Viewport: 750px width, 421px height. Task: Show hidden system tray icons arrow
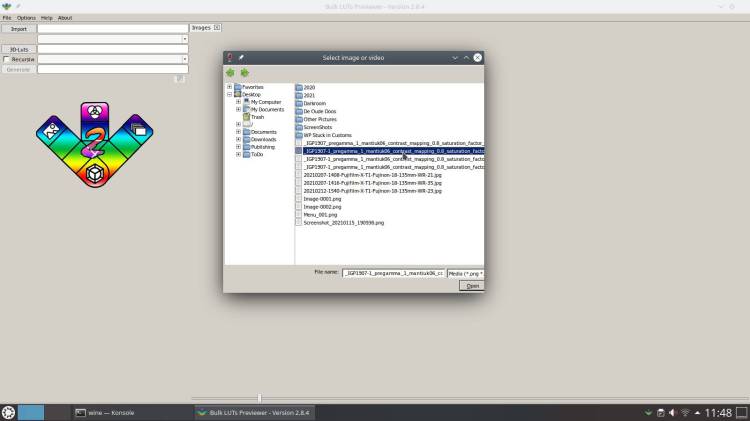[697, 413]
